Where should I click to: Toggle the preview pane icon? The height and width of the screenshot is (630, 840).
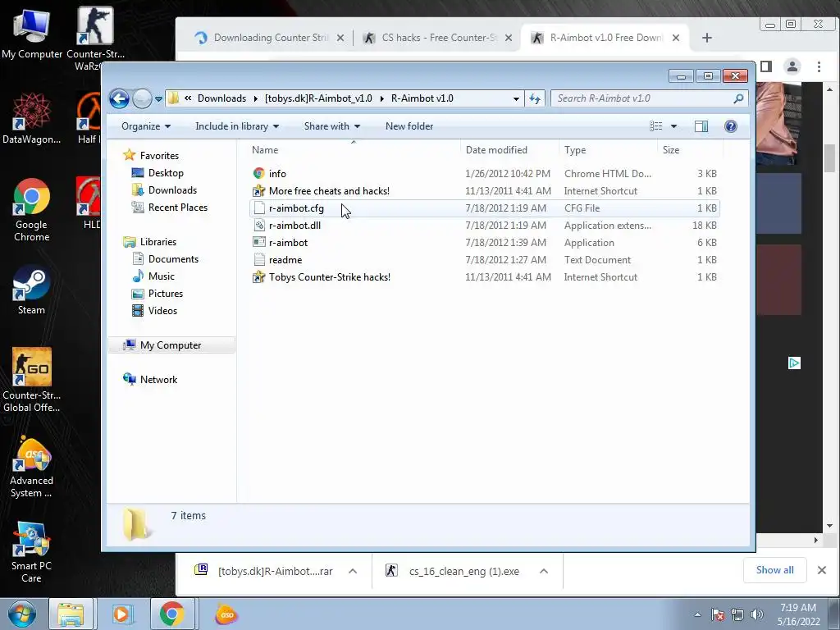(x=701, y=126)
